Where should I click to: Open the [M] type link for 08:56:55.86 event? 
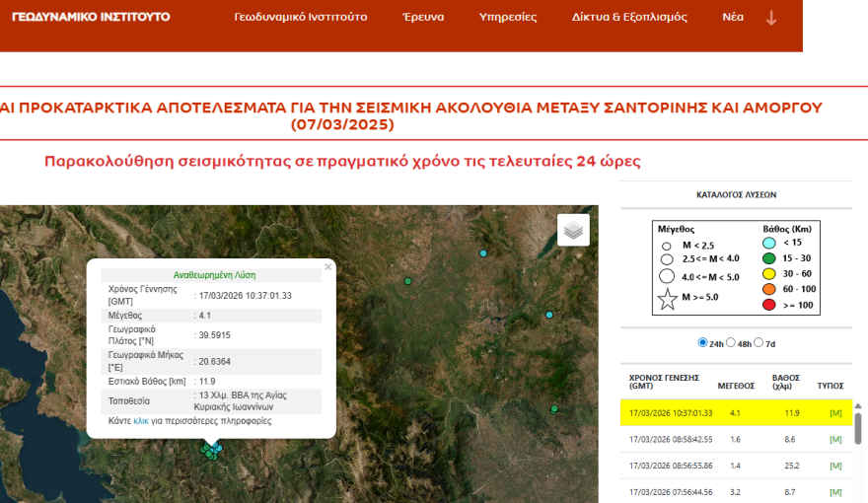point(835,466)
